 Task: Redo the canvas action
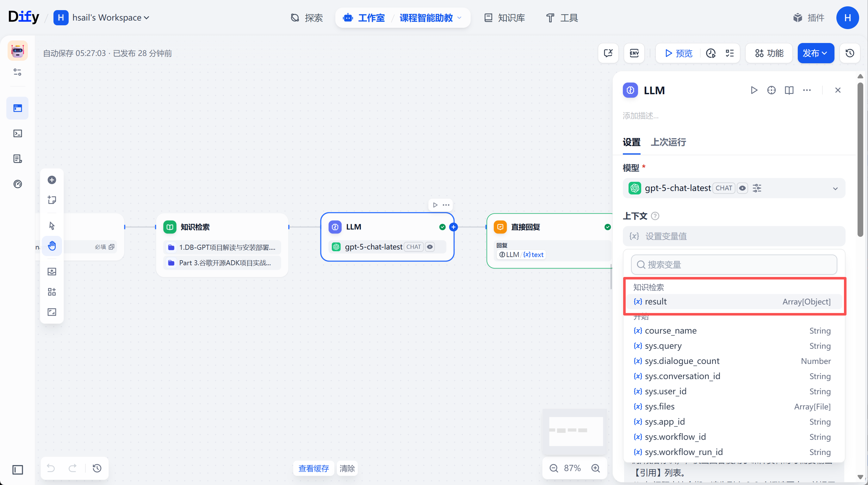tap(72, 468)
